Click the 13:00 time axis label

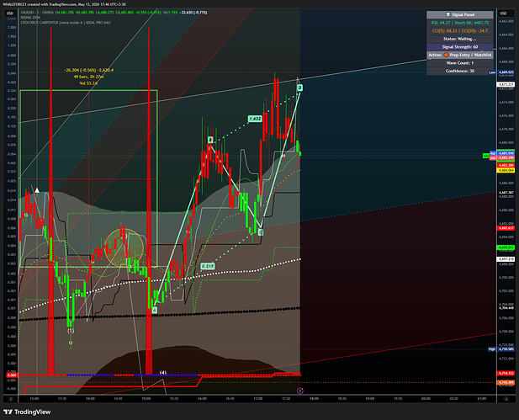34,398
